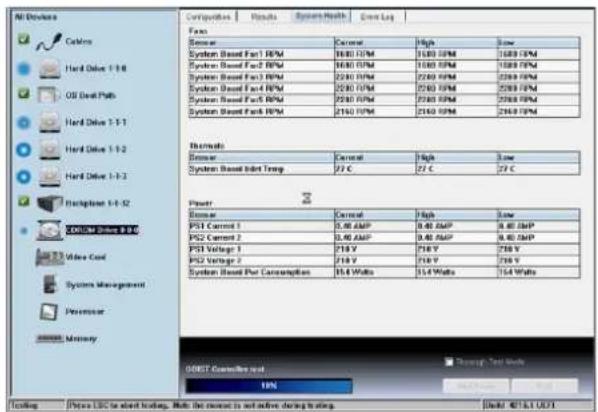Select OS Boot Path in device list
This screenshot has height=412, width=598.
coord(90,95)
